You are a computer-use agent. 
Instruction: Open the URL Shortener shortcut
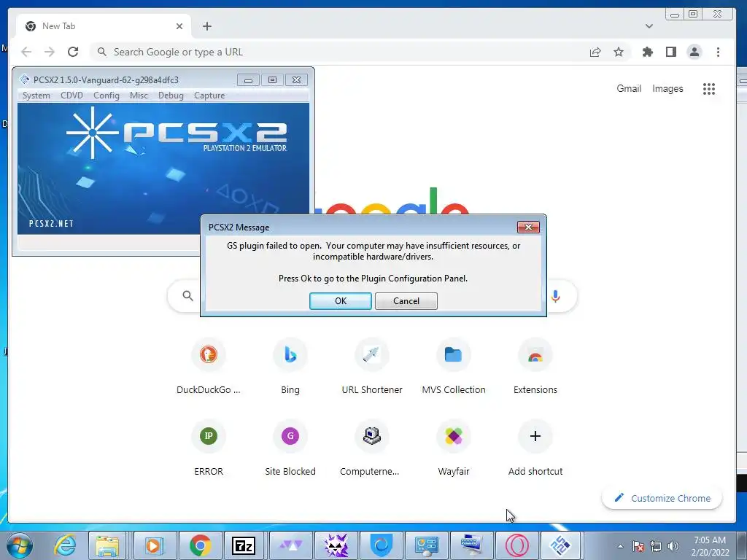[x=372, y=367]
